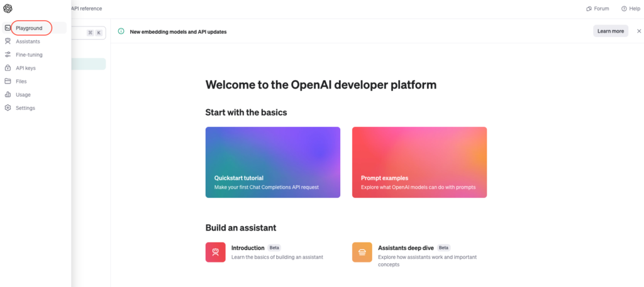Open the Playground menu item
This screenshot has height=287, width=644.
click(x=30, y=28)
